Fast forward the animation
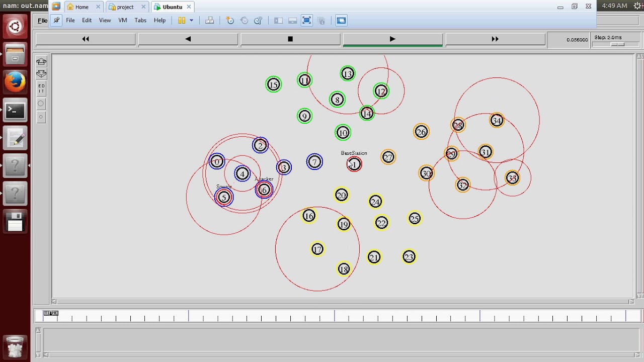Image resolution: width=644 pixels, height=362 pixels. coord(495,39)
